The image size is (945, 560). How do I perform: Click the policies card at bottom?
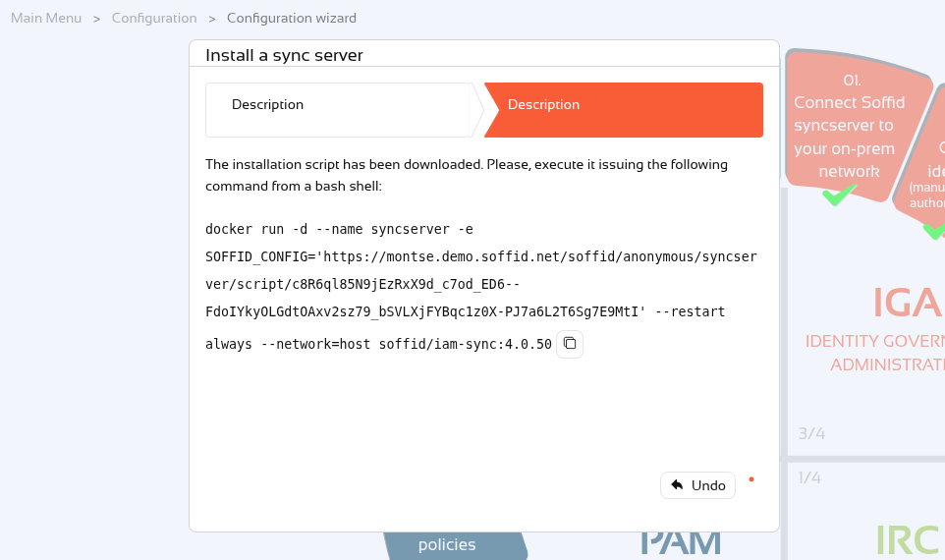(455, 545)
